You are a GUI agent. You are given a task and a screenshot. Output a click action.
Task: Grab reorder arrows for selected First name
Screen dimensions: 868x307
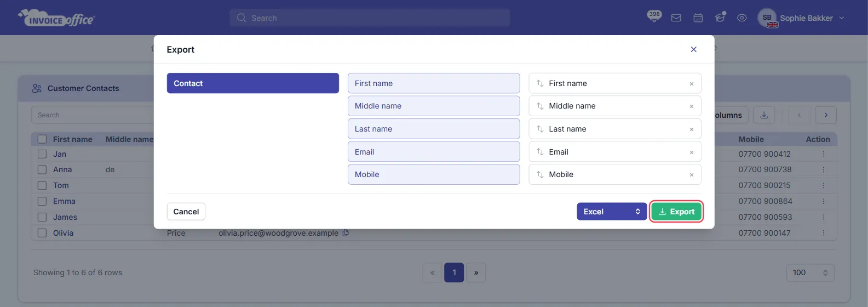pos(540,83)
